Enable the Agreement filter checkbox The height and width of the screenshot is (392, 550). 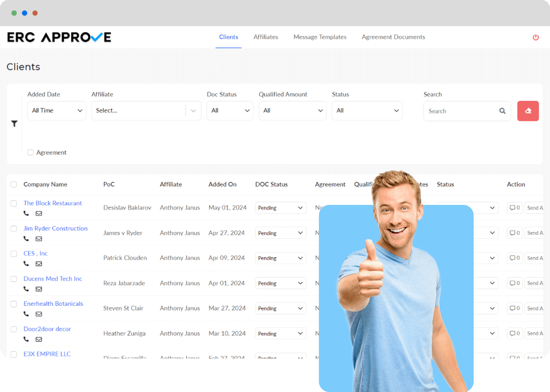[x=30, y=152]
